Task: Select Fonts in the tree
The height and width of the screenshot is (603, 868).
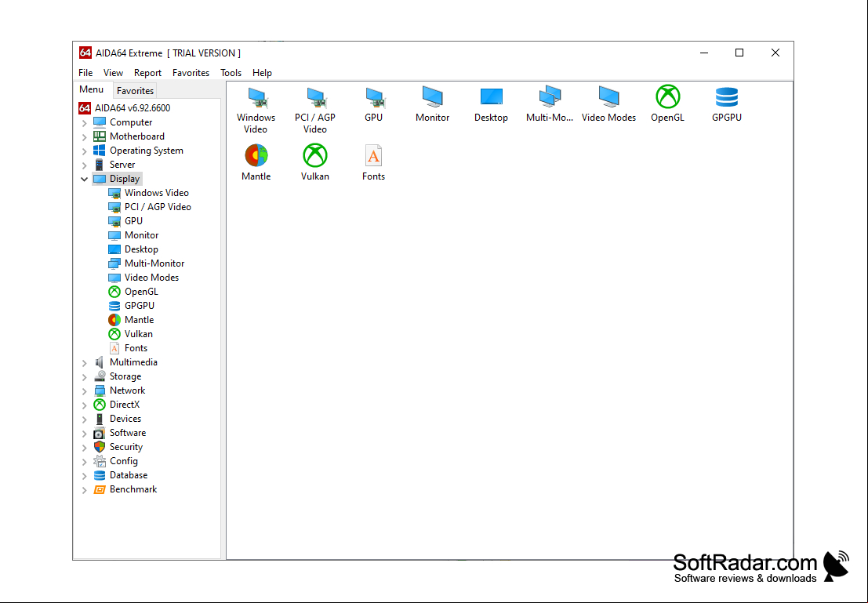Action: coord(129,348)
